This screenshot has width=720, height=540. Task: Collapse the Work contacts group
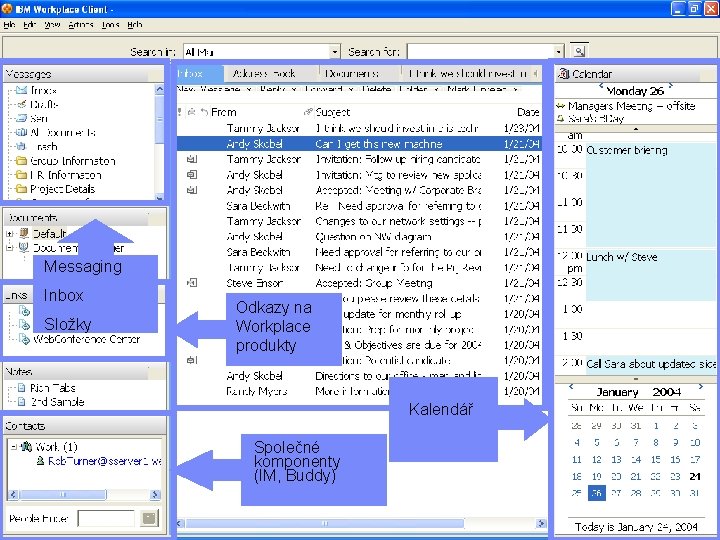(x=14, y=446)
